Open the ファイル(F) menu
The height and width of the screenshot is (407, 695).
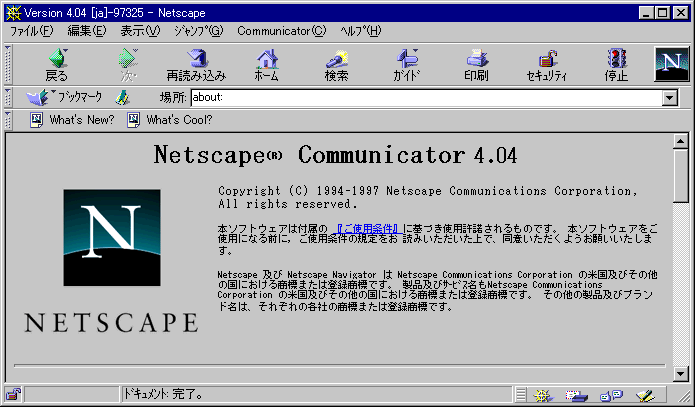31,31
